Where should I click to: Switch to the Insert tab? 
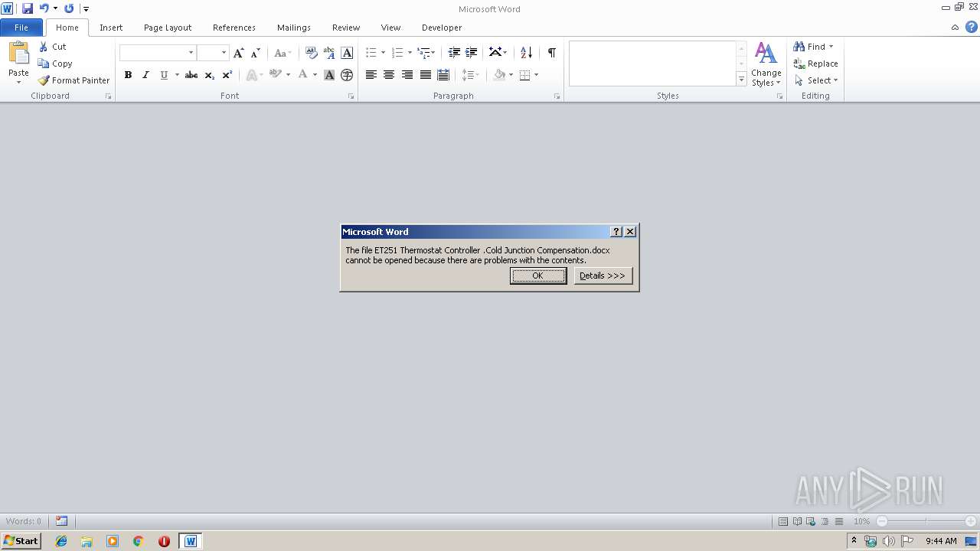[111, 28]
